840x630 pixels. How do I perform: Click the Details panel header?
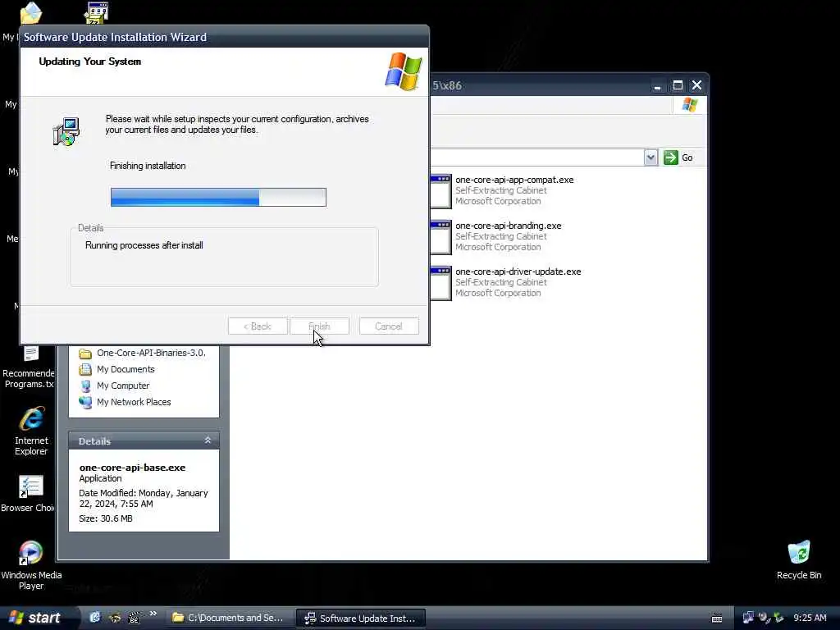[x=144, y=441]
